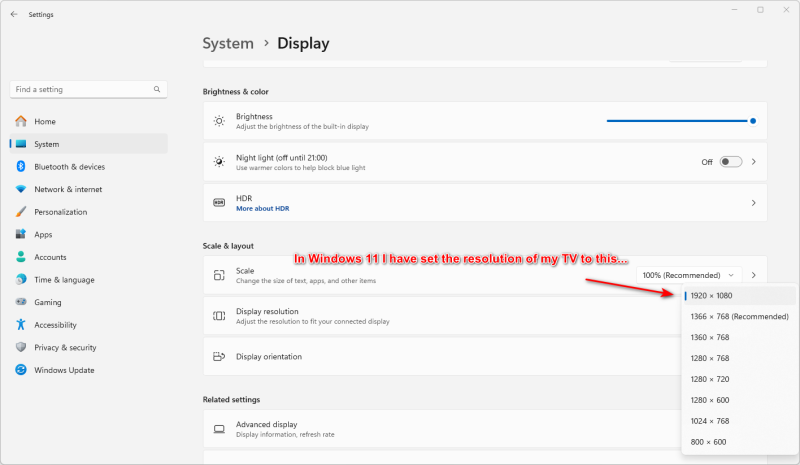This screenshot has height=465, width=800.
Task: Open the Bluetooth & devices section
Action: click(x=69, y=167)
